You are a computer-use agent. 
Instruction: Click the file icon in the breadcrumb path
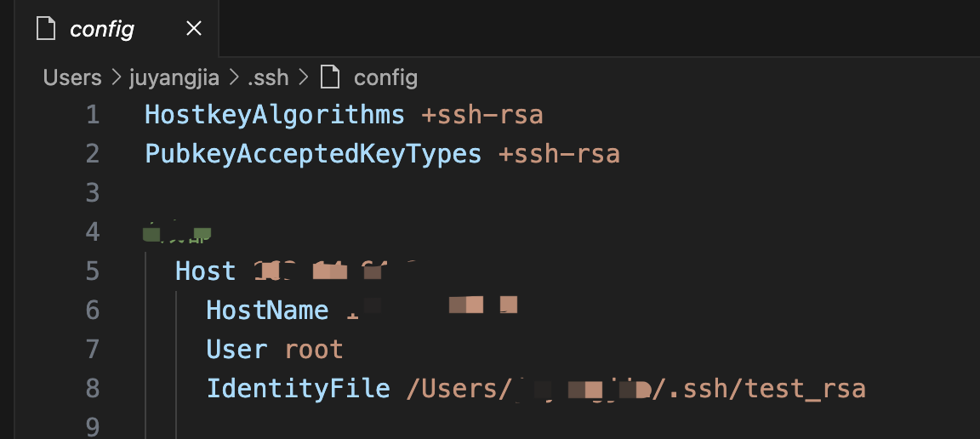point(330,78)
